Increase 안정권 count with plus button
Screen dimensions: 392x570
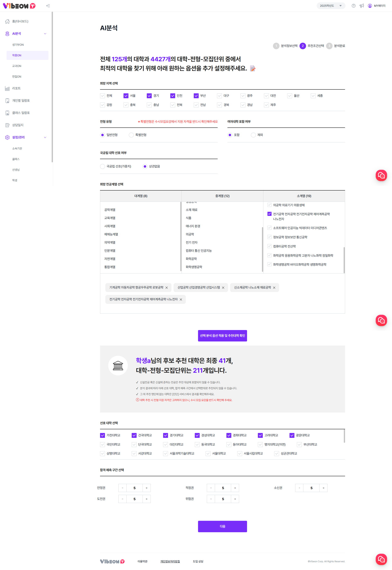click(x=147, y=488)
